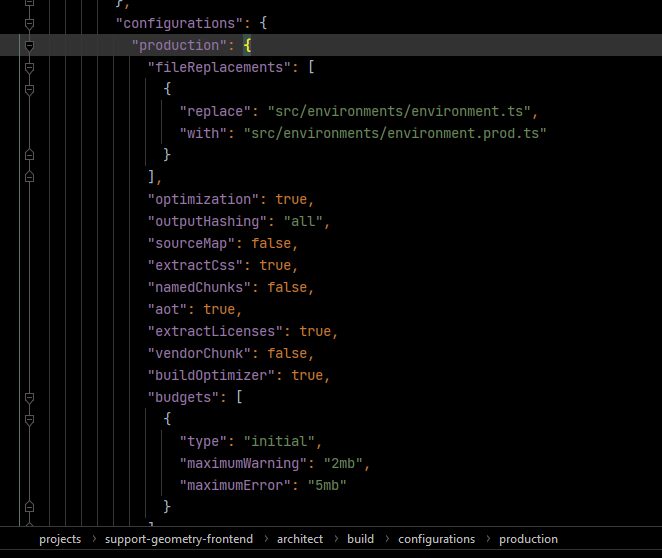Click true value of "buildOptimizer"
Viewport: 662px width, 558px height.
click(x=307, y=375)
